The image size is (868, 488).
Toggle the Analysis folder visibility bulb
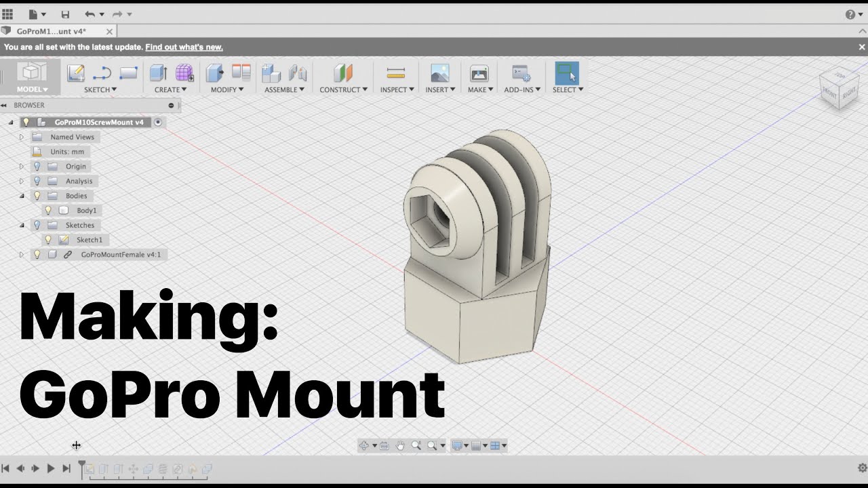click(x=37, y=181)
